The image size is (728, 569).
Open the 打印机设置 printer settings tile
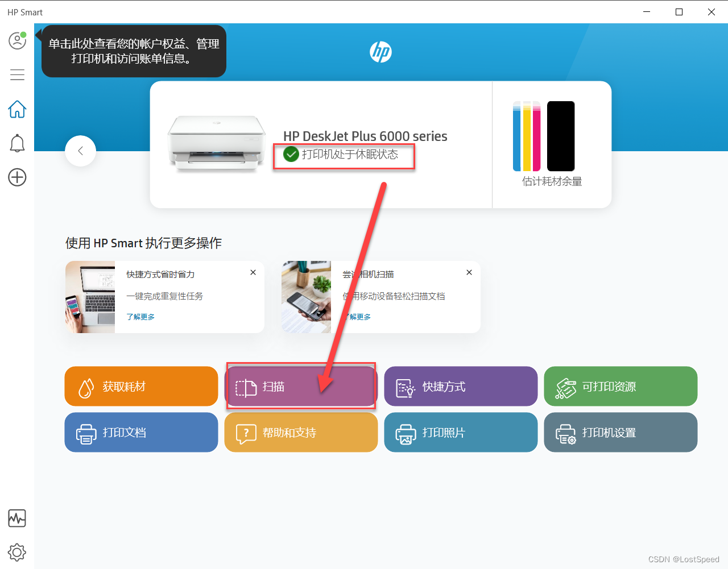(x=621, y=433)
